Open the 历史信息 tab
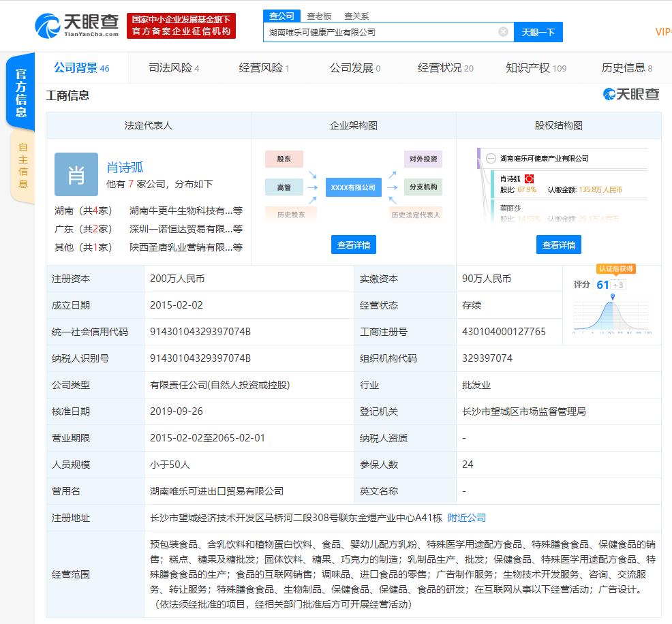 [626, 67]
